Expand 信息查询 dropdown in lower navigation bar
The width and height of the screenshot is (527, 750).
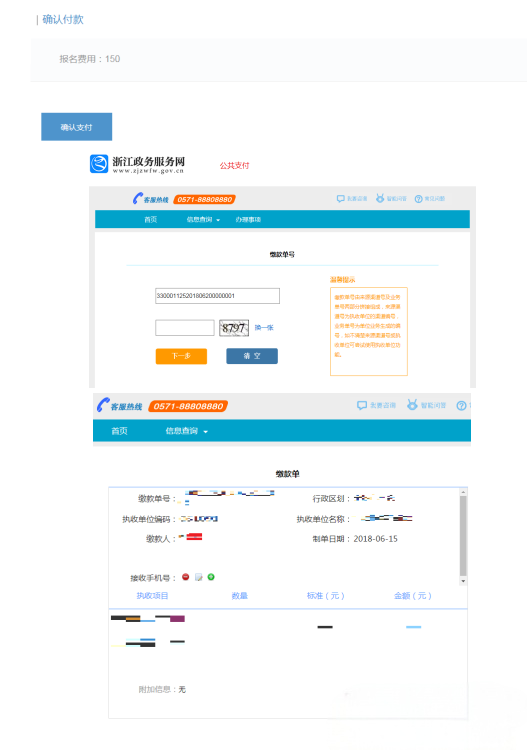point(187,431)
